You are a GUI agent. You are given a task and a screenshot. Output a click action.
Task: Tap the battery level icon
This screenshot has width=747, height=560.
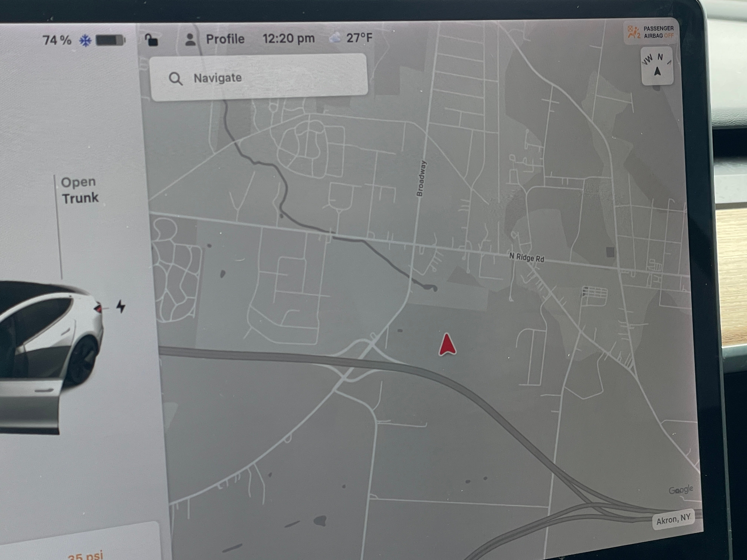[x=110, y=40]
